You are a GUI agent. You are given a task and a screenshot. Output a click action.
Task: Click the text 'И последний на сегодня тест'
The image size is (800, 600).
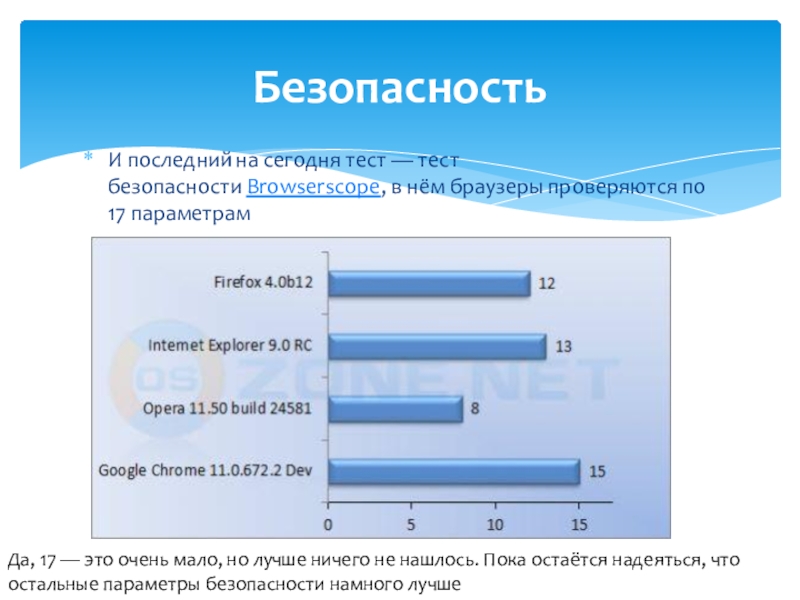pos(246,160)
